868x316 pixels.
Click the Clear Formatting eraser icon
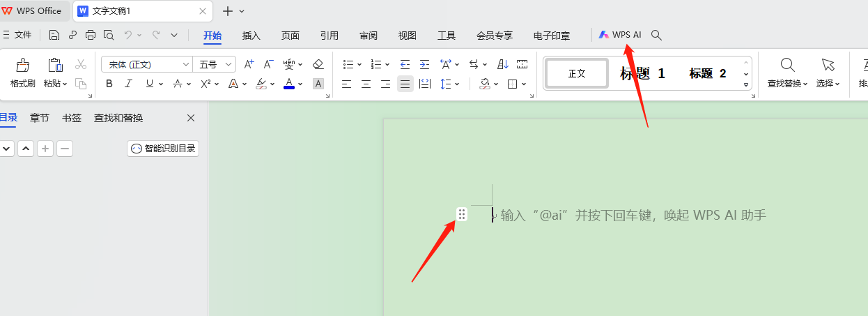(318, 64)
